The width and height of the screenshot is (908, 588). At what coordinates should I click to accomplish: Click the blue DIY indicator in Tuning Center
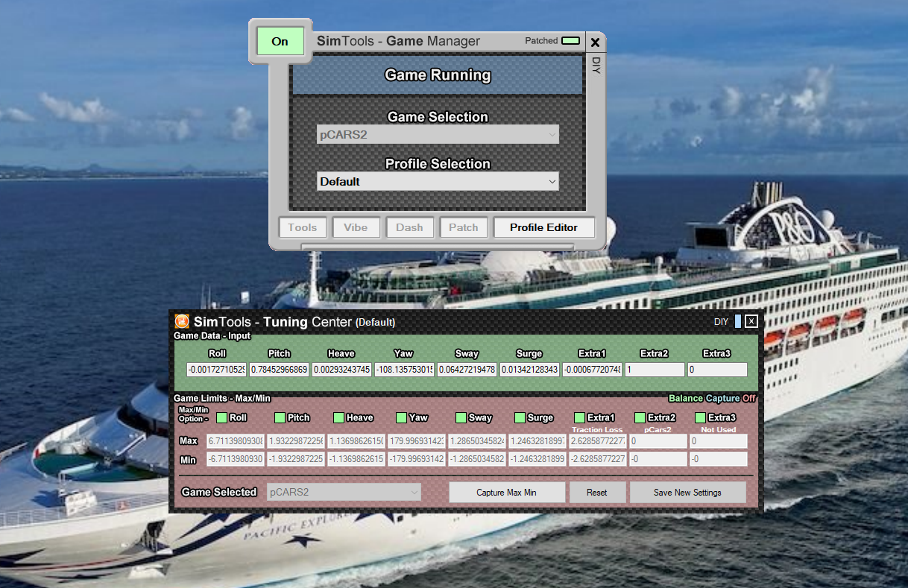point(738,321)
